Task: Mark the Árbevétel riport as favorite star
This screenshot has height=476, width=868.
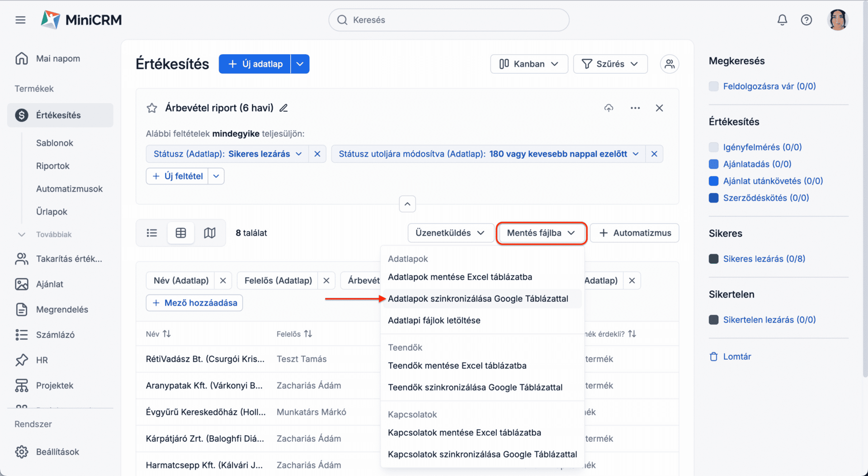Action: coord(152,108)
